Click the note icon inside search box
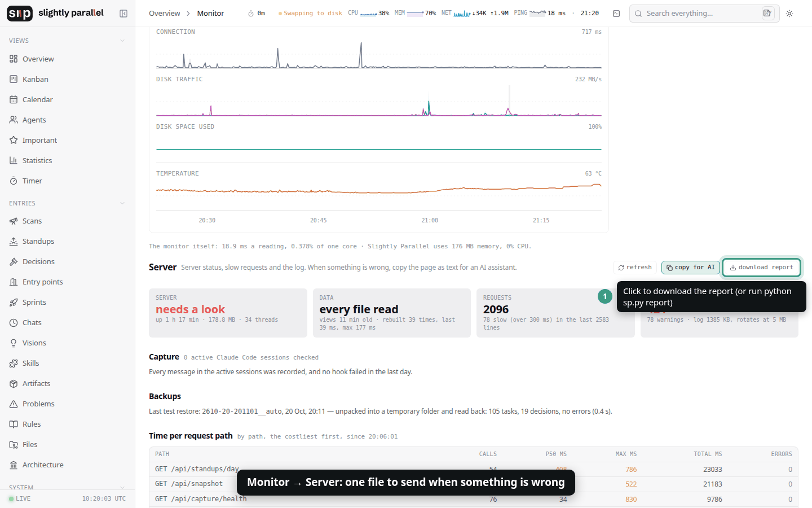Screen dimensions: 812x508 pyautogui.click(x=767, y=13)
